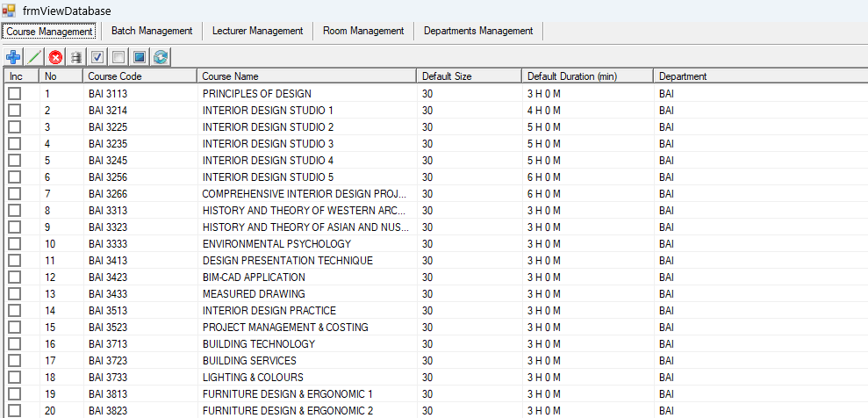This screenshot has width=868, height=418.
Task: Tick the BUILDING TECHNOLOGY row checkbox
Action: 14,344
